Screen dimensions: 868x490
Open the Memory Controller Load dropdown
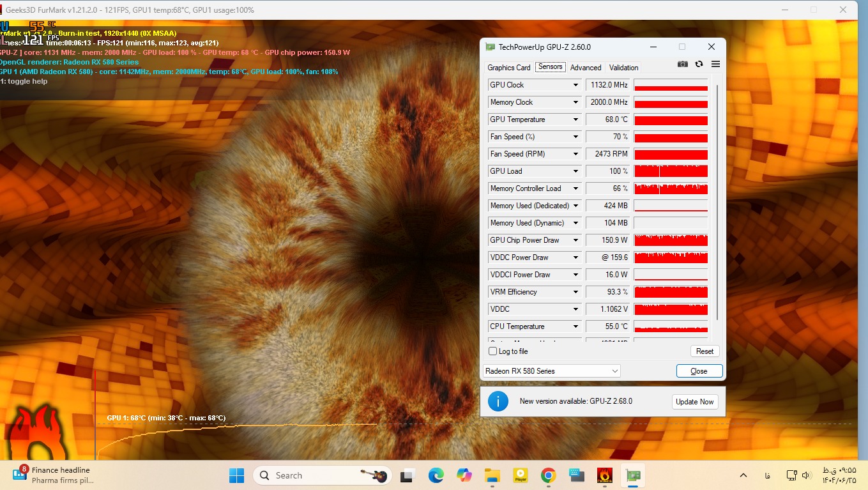tap(575, 188)
